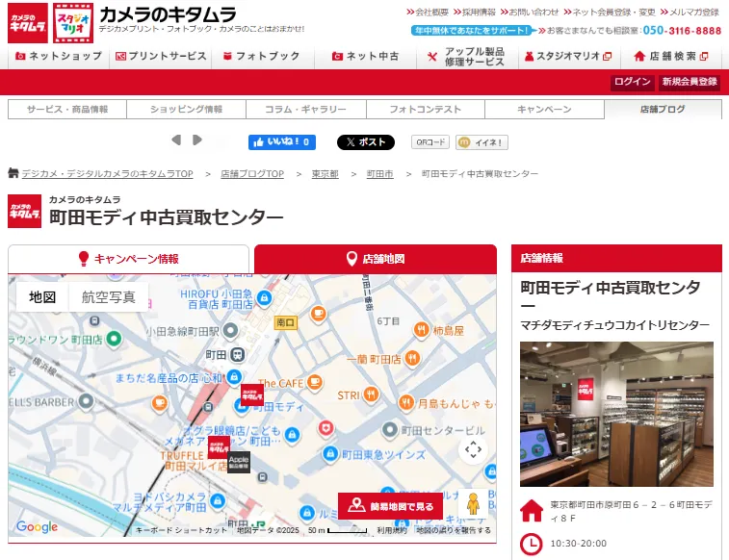Open the 東京都 breadcrumb link
This screenshot has height=560, width=729.
325,173
